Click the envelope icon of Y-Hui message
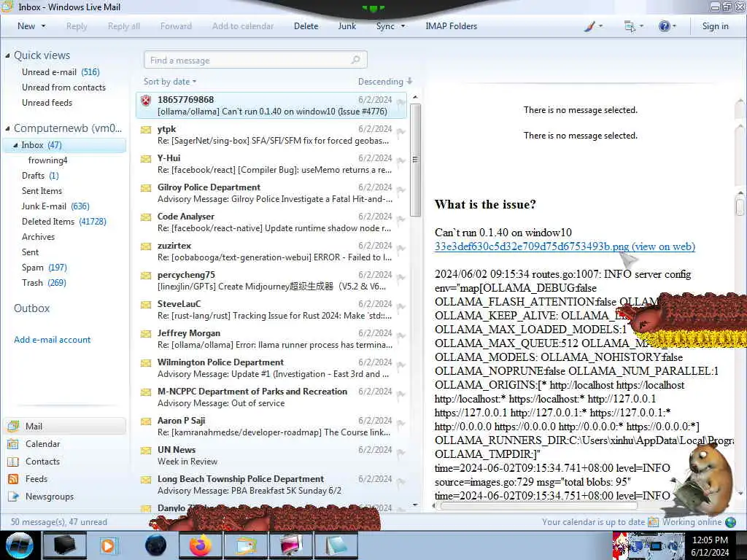The height and width of the screenshot is (560, 747). tap(146, 158)
